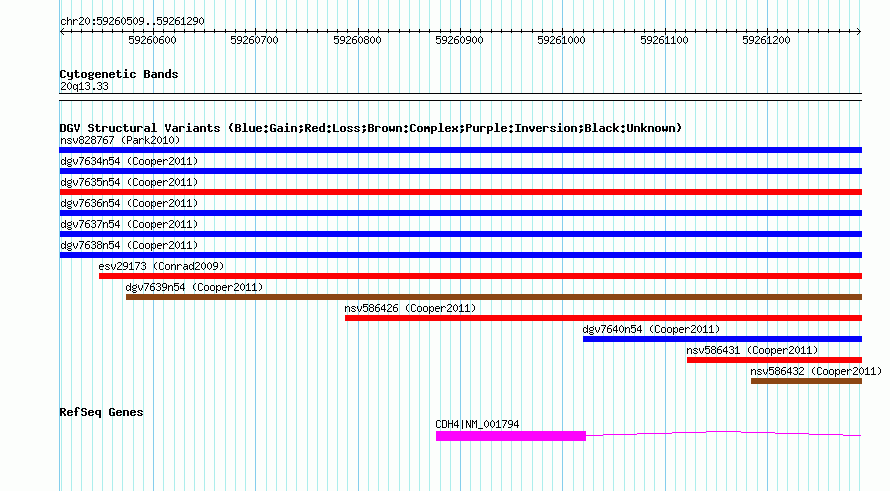Click ruler position 59260700
890x491 pixels.
254,40
